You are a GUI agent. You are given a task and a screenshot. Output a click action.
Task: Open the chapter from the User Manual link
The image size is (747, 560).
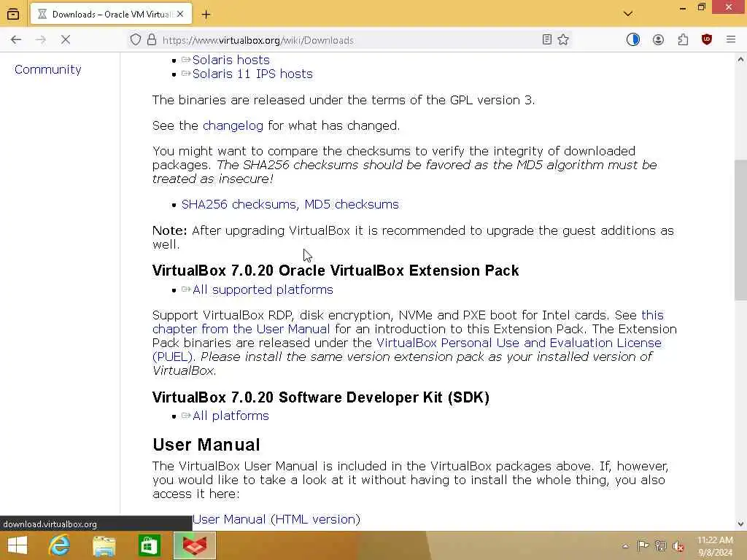point(241,329)
